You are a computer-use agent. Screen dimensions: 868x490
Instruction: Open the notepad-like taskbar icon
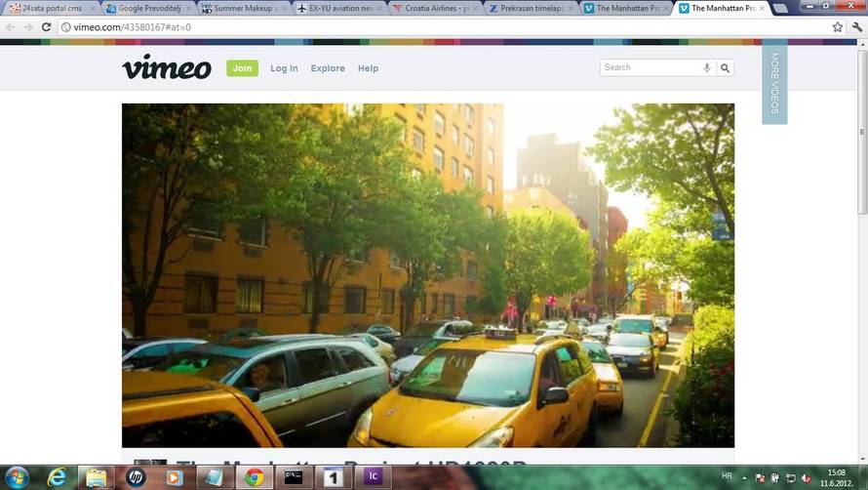click(x=215, y=476)
